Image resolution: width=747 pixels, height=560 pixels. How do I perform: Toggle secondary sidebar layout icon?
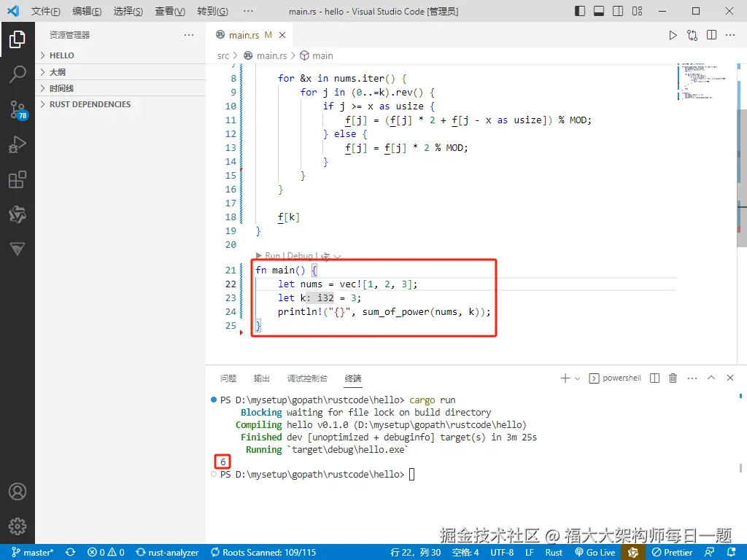pos(618,11)
